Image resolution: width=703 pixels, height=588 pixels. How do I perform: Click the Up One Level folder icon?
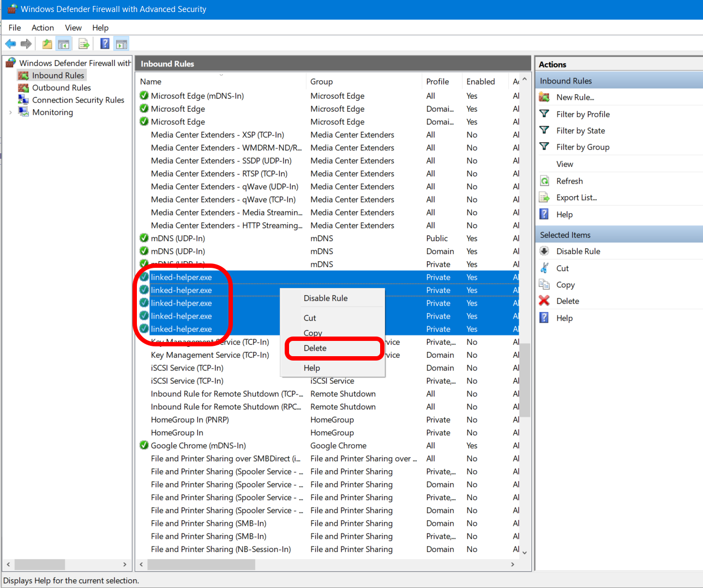click(x=47, y=44)
